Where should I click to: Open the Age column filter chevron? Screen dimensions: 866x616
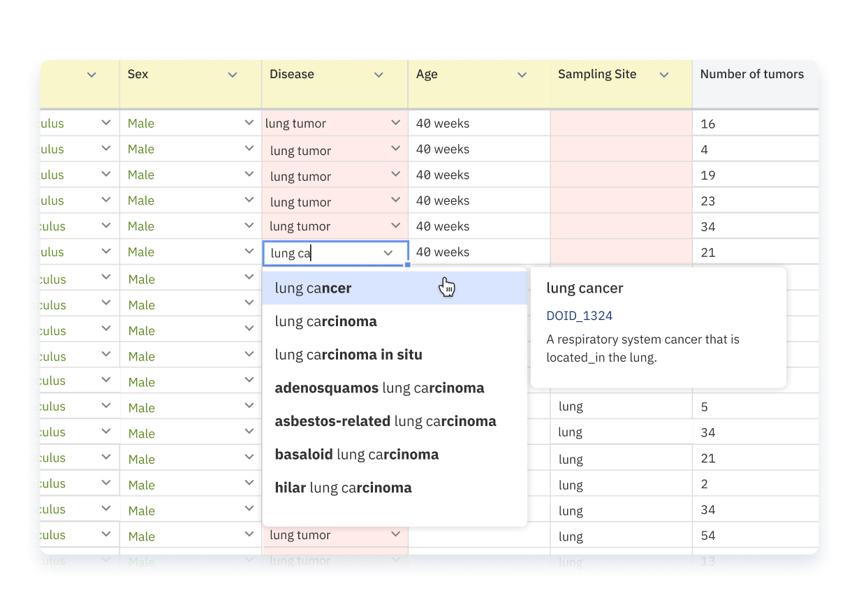pos(522,75)
